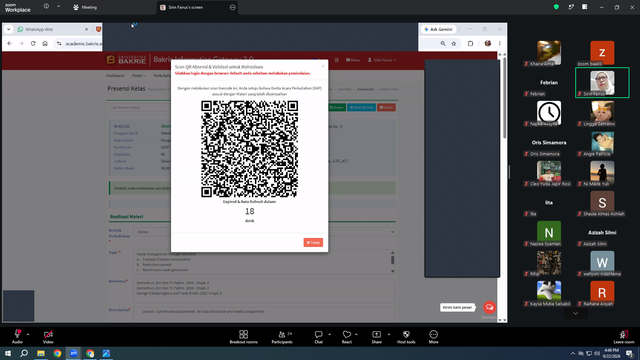Click the minus icon on shared screen tab
The height and width of the screenshot is (360, 640).
pos(233,7)
